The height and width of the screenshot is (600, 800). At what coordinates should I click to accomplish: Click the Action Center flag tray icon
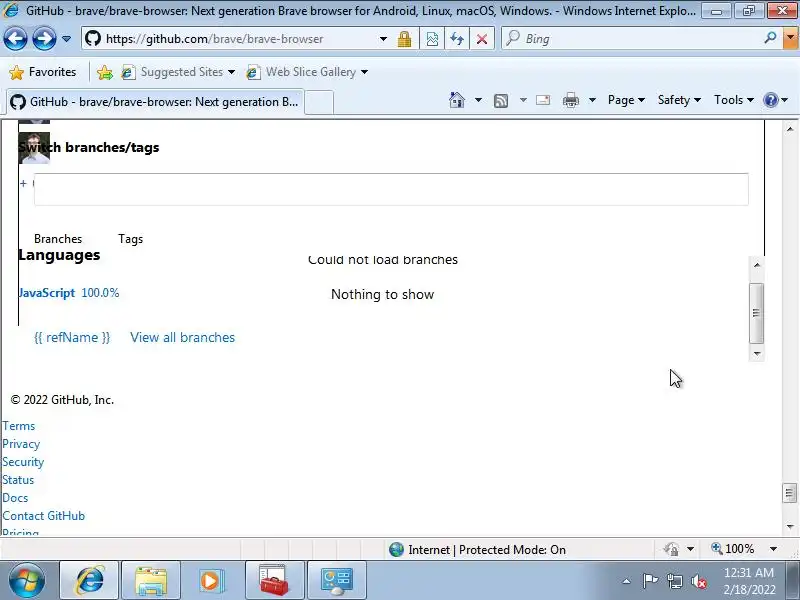(x=650, y=581)
